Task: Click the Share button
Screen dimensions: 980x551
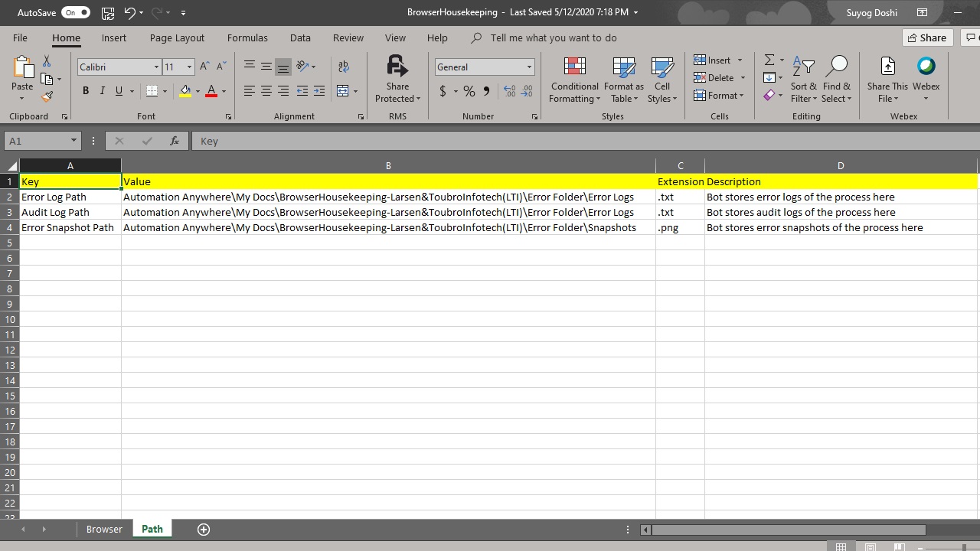Action: pyautogui.click(x=926, y=37)
